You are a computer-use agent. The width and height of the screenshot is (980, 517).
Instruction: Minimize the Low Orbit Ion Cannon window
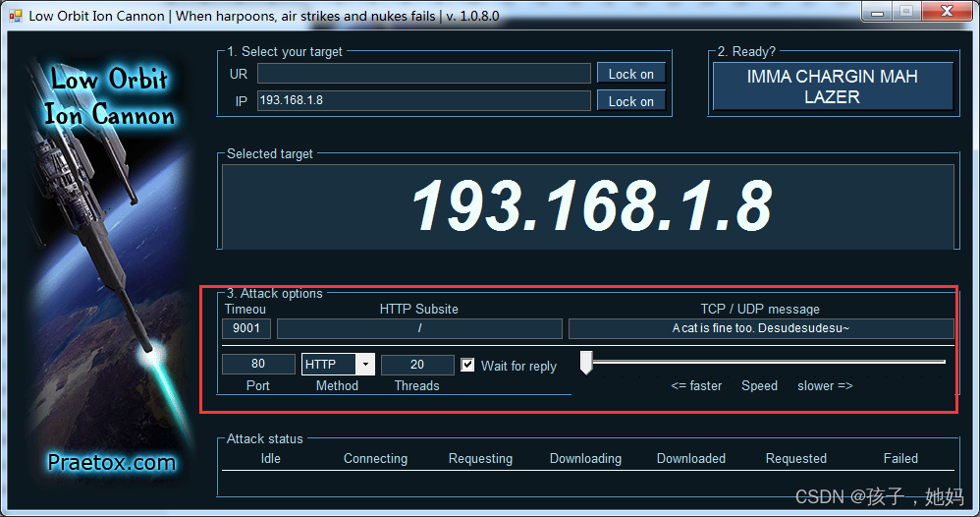pos(878,11)
